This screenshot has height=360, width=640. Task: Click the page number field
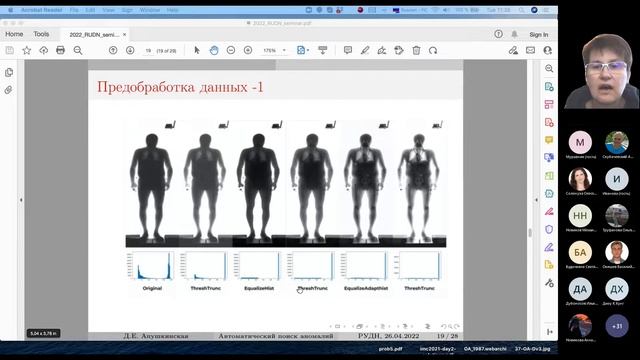(x=148, y=51)
